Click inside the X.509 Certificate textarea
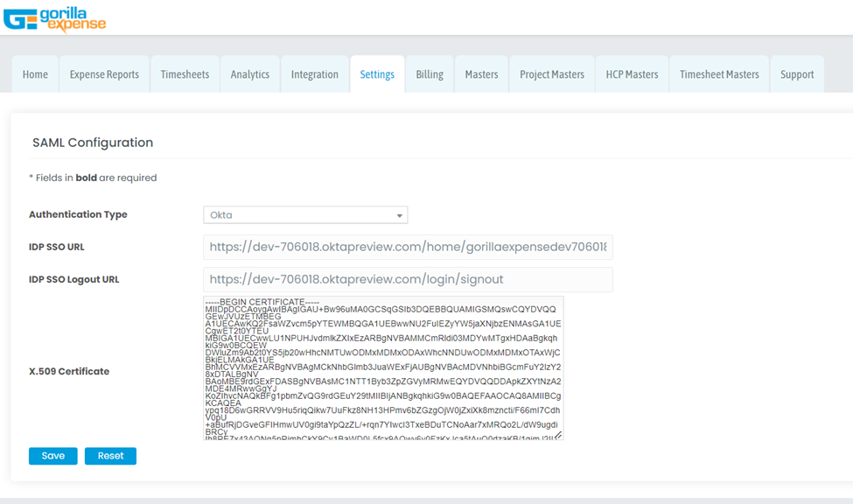Viewport: 853px width, 504px height. click(383, 367)
